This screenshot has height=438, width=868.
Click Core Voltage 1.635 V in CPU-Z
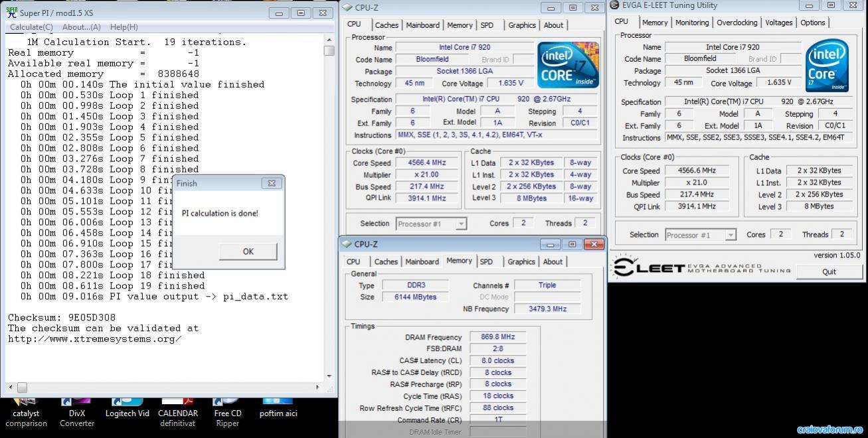[511, 83]
